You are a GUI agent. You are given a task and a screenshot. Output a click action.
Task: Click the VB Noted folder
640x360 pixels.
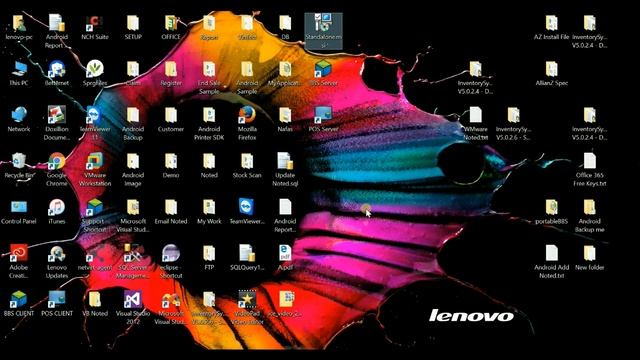click(95, 300)
